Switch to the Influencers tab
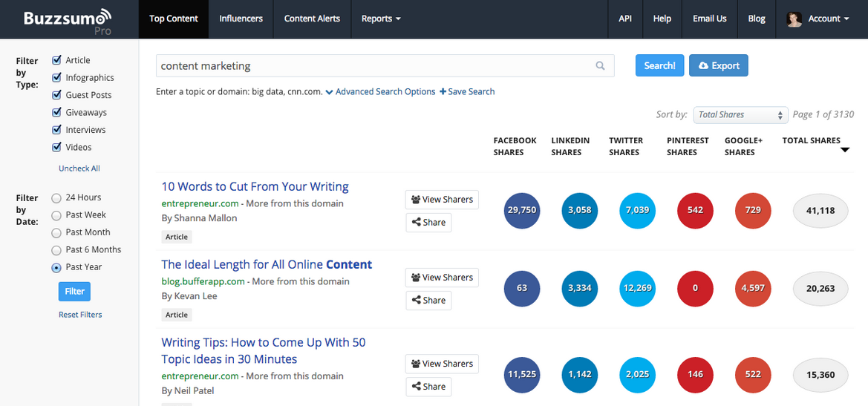The height and width of the screenshot is (406, 868). click(241, 19)
